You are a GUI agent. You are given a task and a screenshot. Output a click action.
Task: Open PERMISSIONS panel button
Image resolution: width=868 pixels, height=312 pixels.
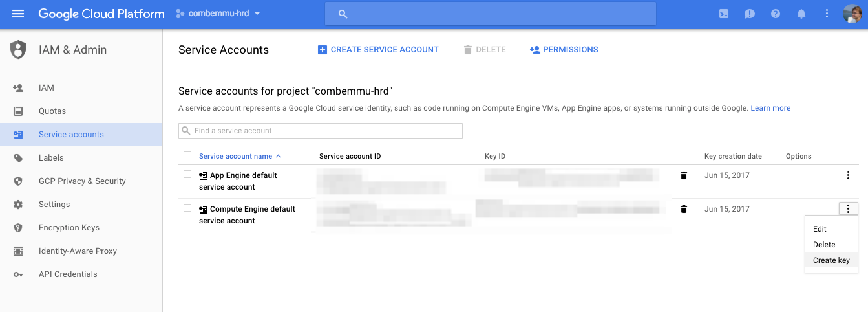[564, 50]
